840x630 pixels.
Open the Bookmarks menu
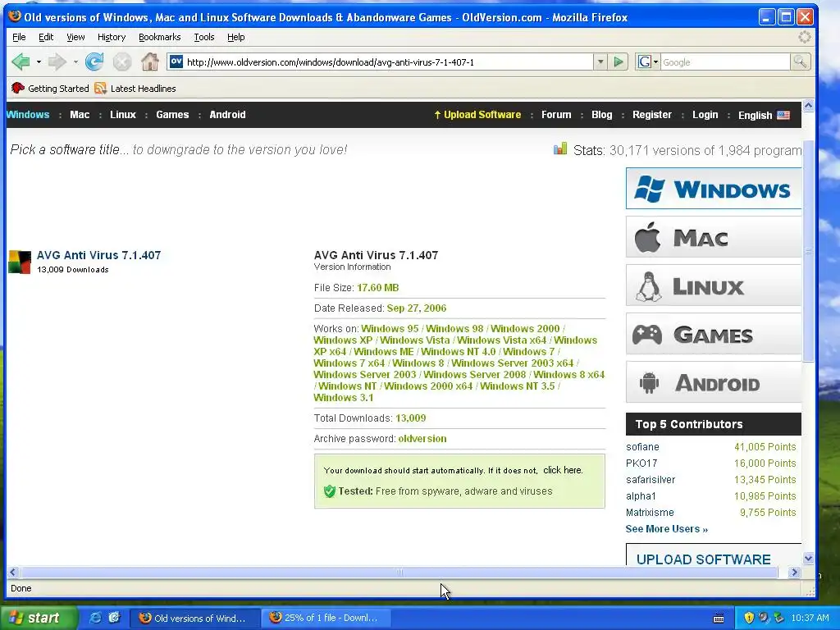tap(160, 37)
